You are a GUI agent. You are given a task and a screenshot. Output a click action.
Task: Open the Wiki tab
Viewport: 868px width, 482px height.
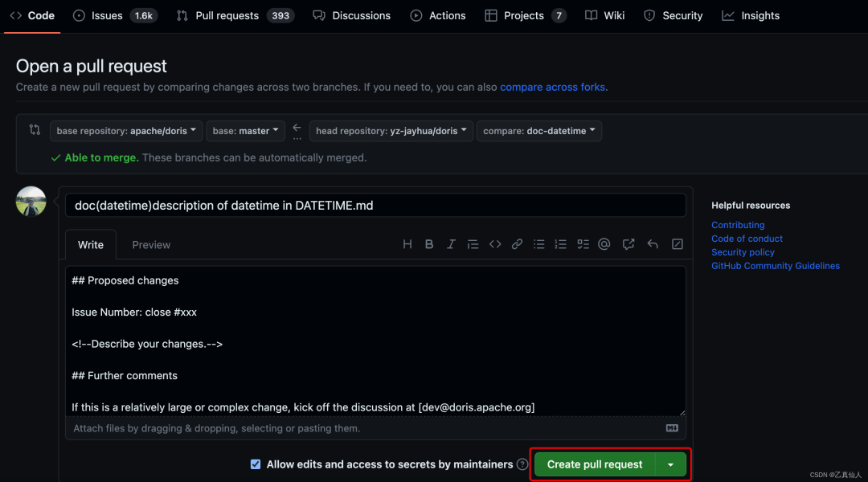tap(604, 15)
